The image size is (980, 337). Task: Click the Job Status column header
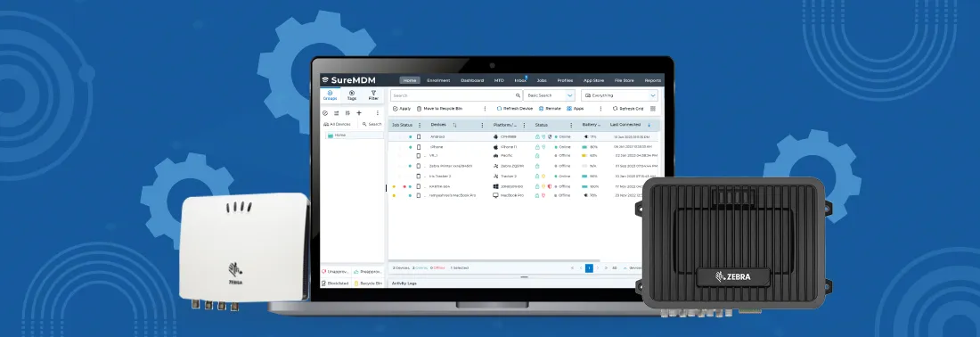[402, 125]
